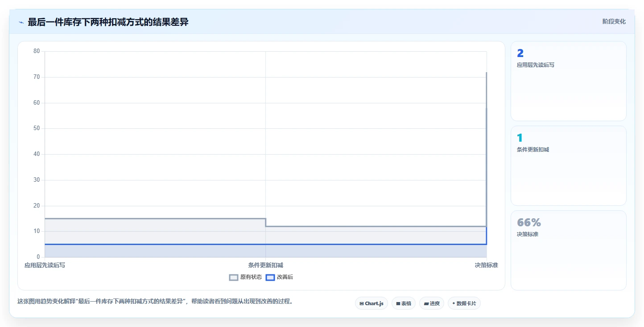
Task: Click the value 2 in the first card
Action: pyautogui.click(x=520, y=53)
